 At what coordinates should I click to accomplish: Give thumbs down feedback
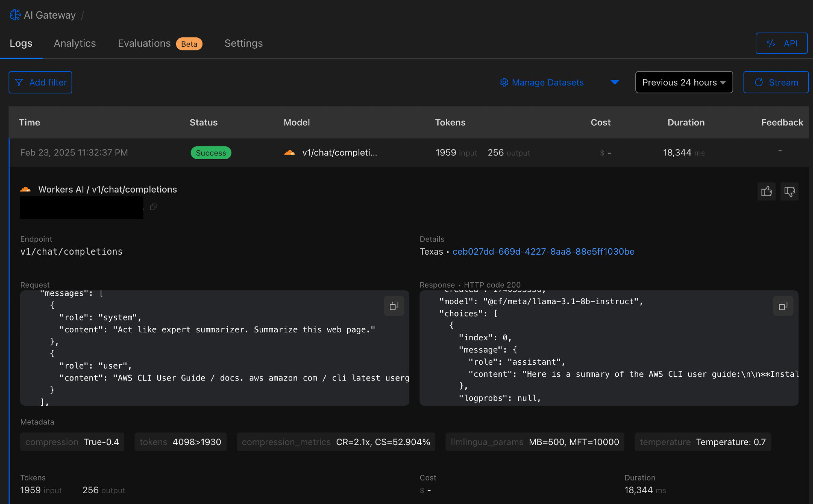789,192
